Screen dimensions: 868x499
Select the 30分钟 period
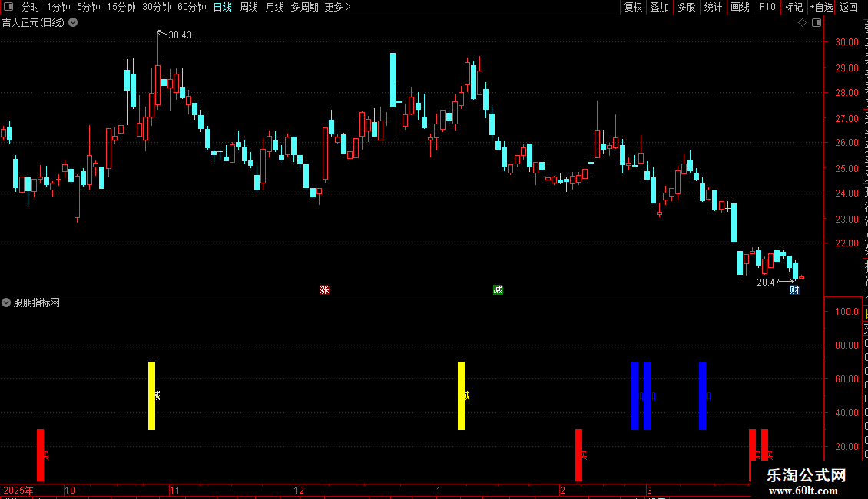(x=157, y=7)
